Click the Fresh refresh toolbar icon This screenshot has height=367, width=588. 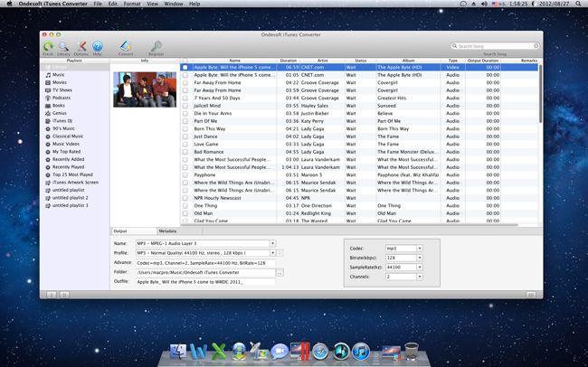[48, 46]
